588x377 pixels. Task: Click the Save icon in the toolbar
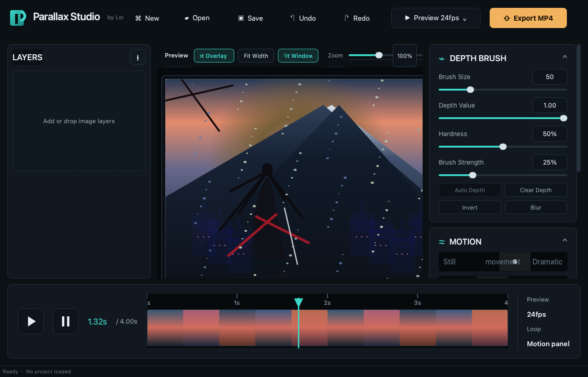[241, 18]
